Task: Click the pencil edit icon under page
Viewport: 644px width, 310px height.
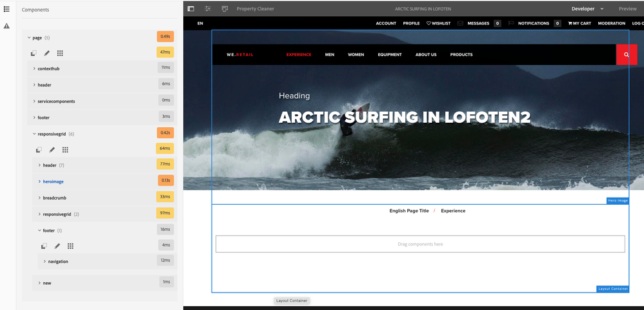Action: click(x=46, y=53)
